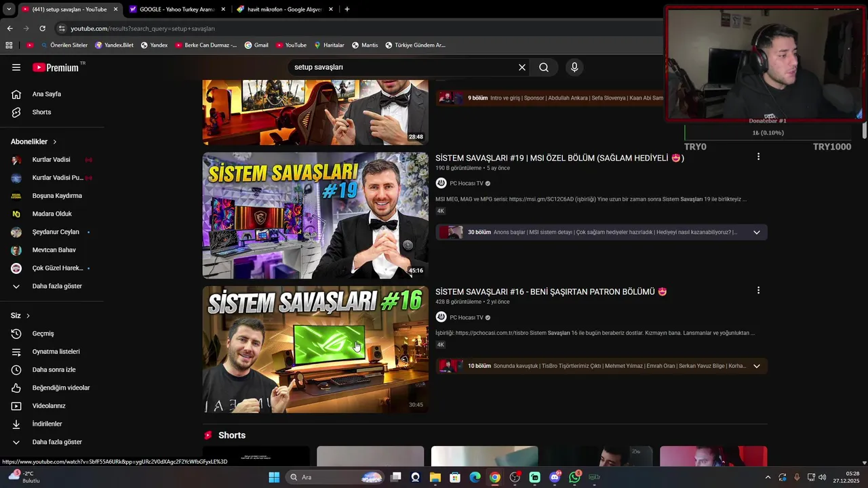Click the address bar URL
868x488 pixels.
[142, 28]
